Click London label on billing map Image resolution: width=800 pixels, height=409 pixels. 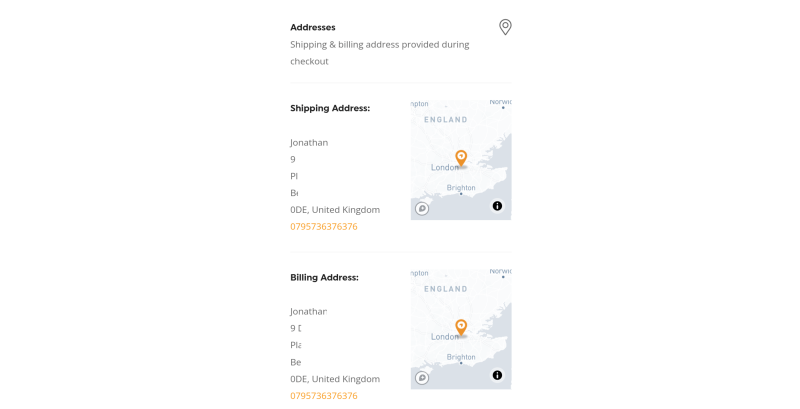[445, 337]
